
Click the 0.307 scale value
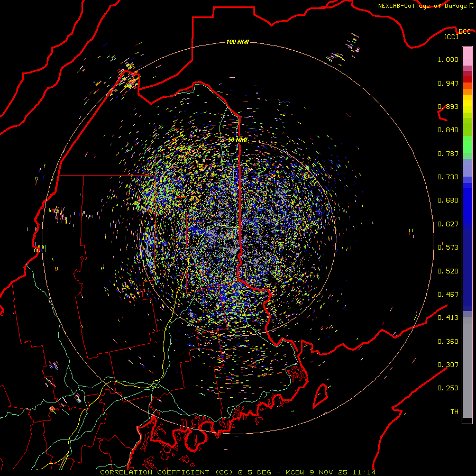(x=448, y=365)
